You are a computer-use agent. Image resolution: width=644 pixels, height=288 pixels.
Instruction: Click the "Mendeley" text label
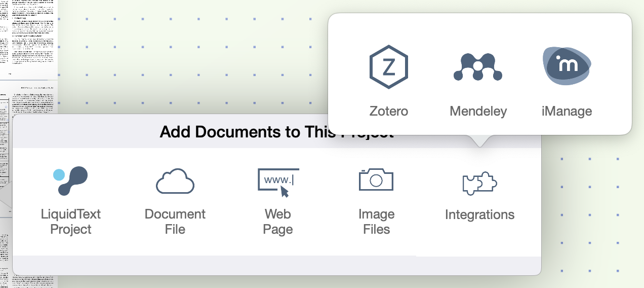click(478, 111)
